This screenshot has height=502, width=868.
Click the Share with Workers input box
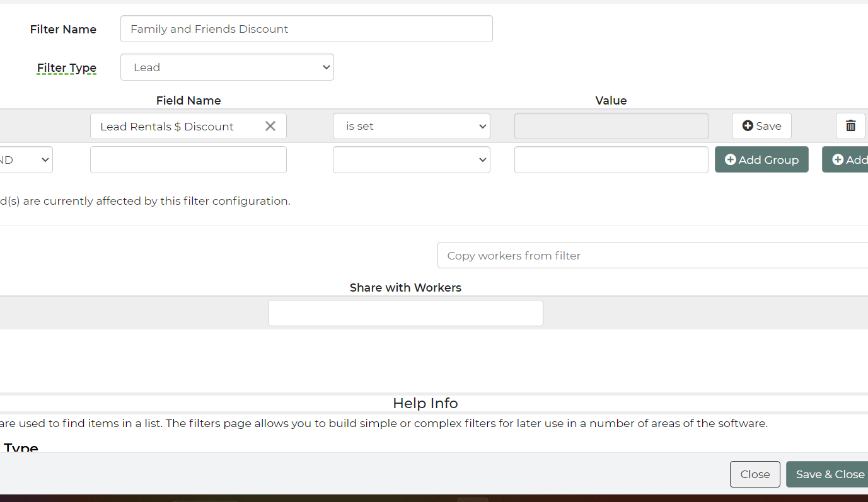[405, 313]
